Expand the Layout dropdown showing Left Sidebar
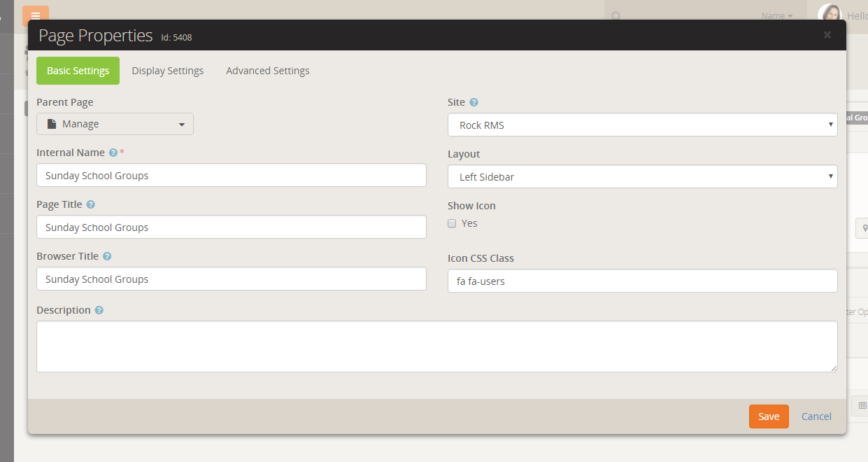Screen dimensions: 868x462 pyautogui.click(x=642, y=177)
